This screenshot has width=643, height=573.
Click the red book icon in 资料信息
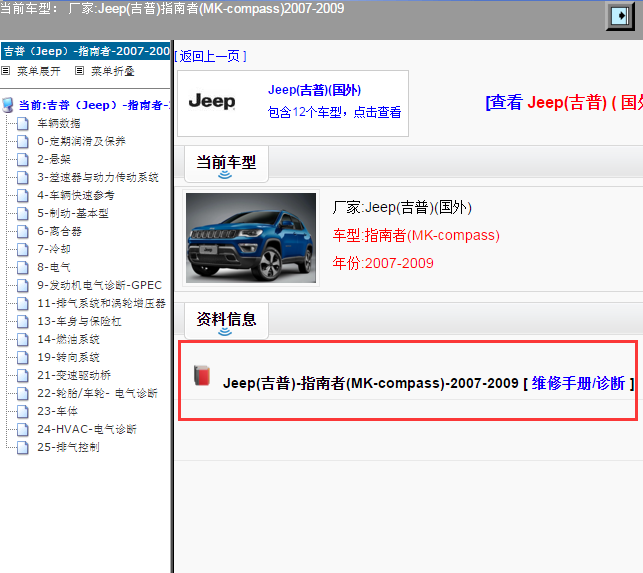[x=202, y=375]
